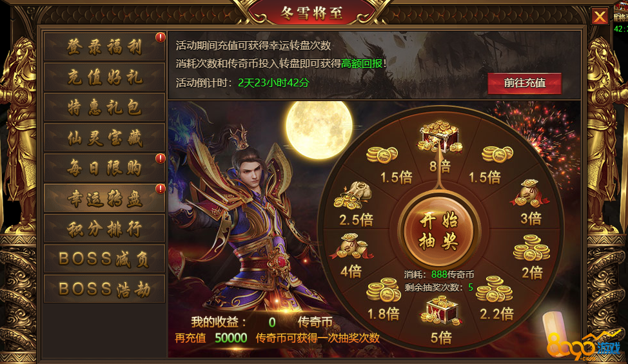The image size is (628, 364).
Task: Select the 3倍 gold pouch icon
Action: pos(529,193)
